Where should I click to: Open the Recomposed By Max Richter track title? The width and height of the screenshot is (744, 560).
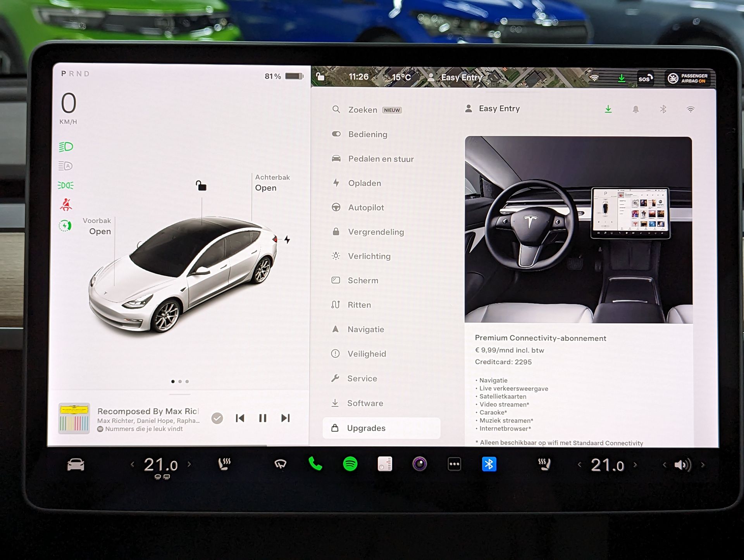point(148,411)
